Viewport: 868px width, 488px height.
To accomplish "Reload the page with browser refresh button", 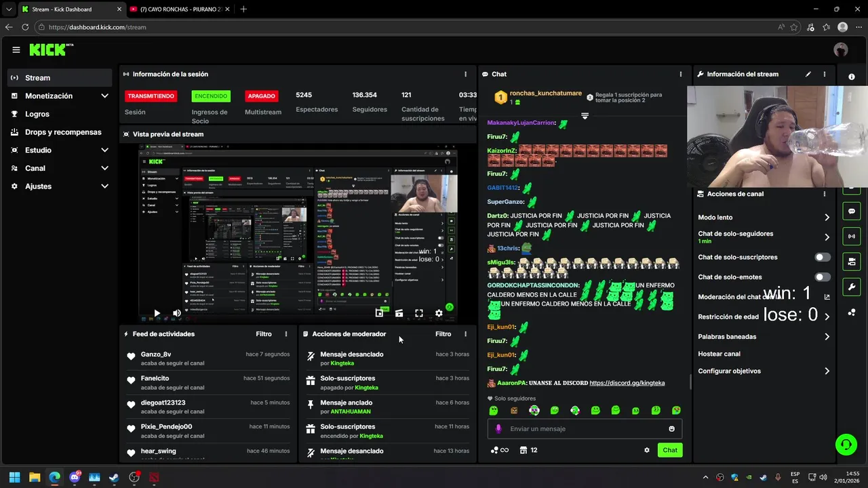I will [x=25, y=27].
